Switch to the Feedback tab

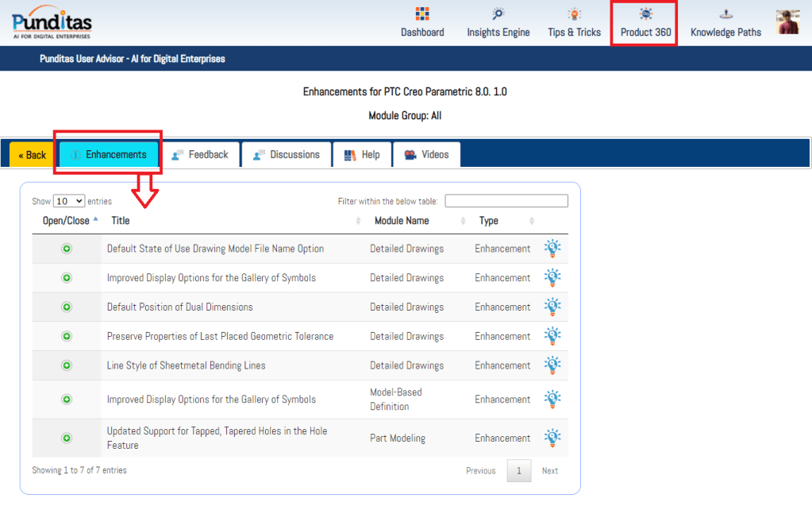pyautogui.click(x=199, y=155)
